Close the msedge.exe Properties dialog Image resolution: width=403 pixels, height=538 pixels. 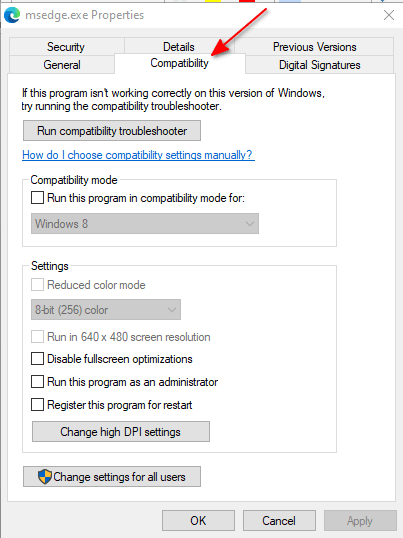(389, 15)
